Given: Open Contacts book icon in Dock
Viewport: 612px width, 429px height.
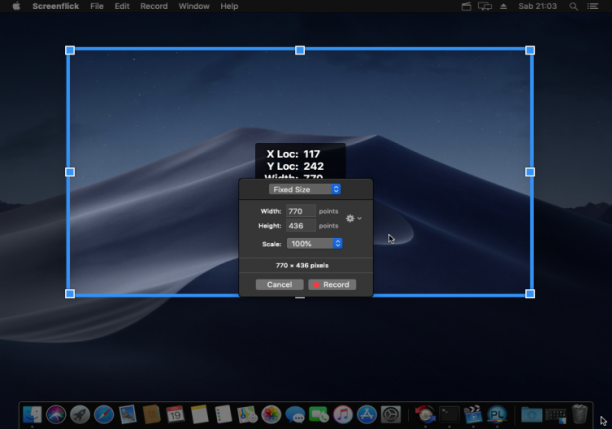Looking at the screenshot, I should coord(151,414).
